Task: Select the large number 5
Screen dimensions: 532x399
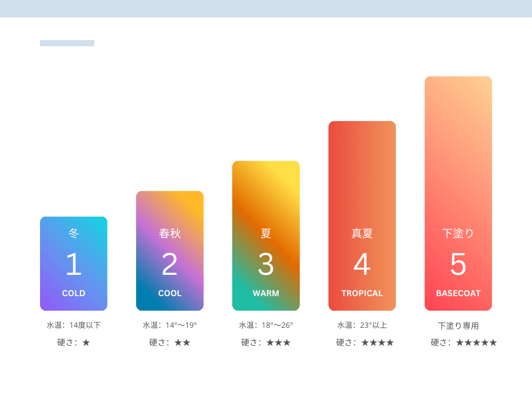Action: (x=458, y=264)
